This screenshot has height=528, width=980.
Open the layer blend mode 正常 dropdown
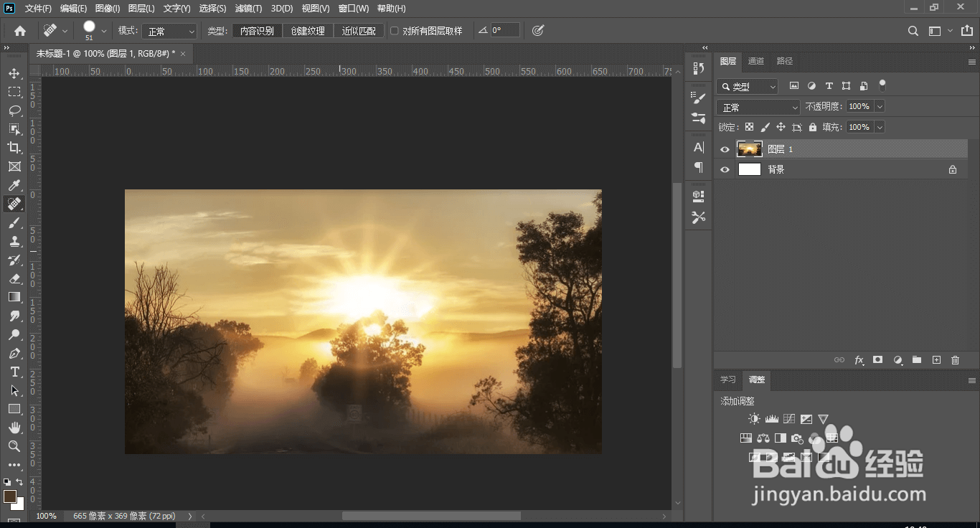pyautogui.click(x=758, y=107)
